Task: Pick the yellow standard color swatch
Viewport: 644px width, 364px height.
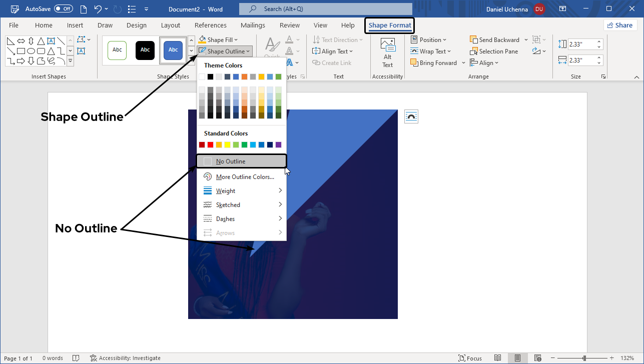Action: pyautogui.click(x=227, y=145)
